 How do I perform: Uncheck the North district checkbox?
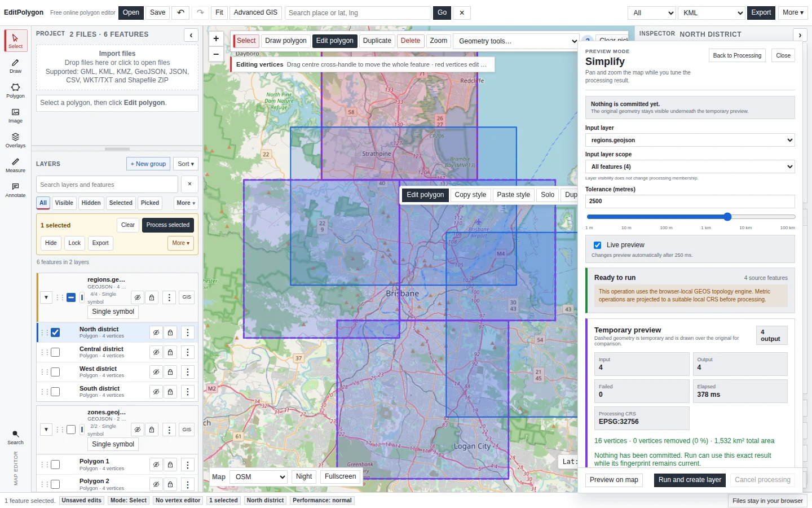click(55, 332)
